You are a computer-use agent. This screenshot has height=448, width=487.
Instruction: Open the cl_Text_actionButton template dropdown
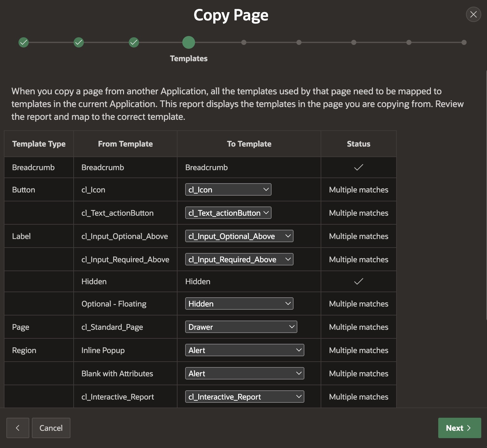coord(228,213)
